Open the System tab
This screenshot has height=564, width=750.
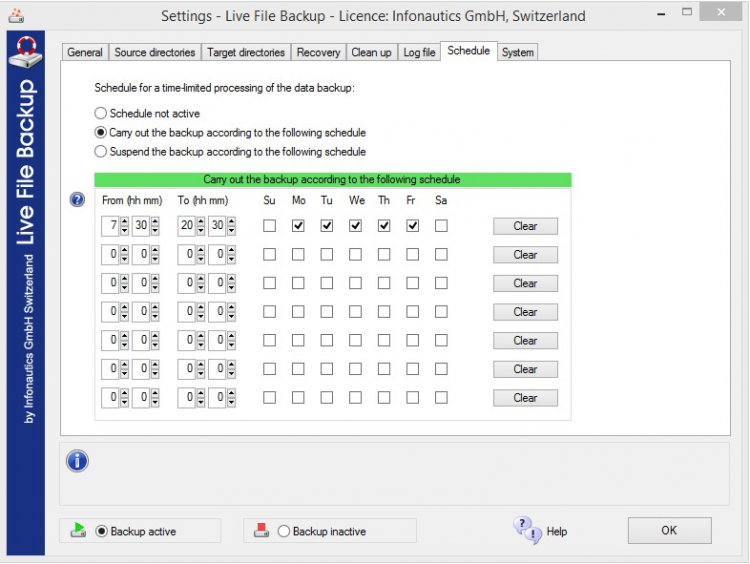point(518,52)
